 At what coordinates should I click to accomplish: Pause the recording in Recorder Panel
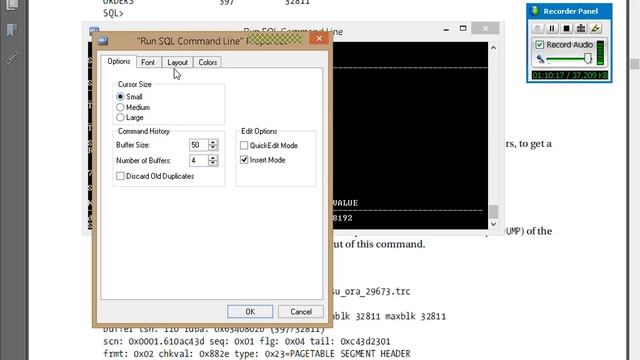coord(552,28)
